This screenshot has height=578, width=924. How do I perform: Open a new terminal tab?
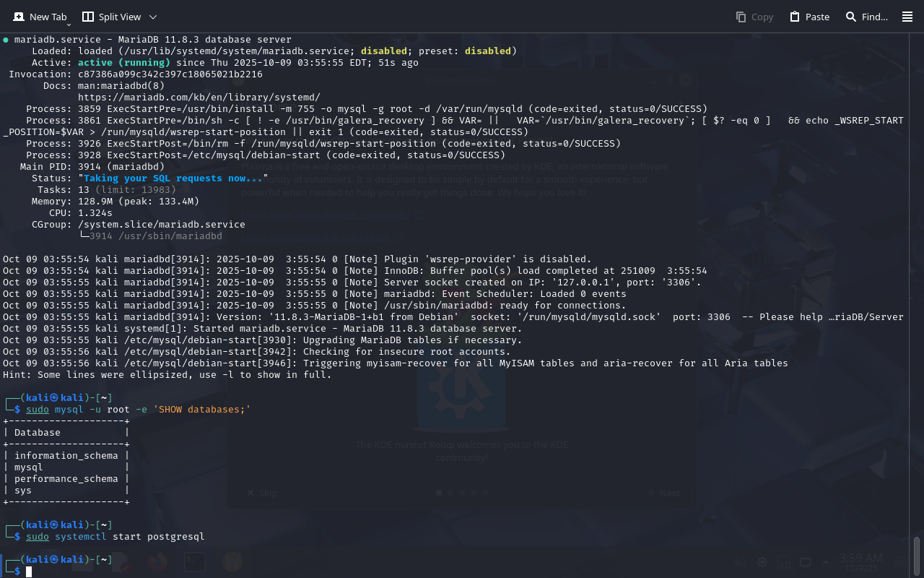click(x=40, y=17)
